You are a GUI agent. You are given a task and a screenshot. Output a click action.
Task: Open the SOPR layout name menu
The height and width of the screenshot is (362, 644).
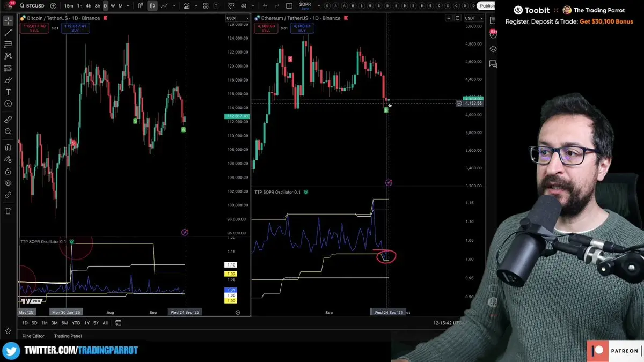click(x=304, y=6)
